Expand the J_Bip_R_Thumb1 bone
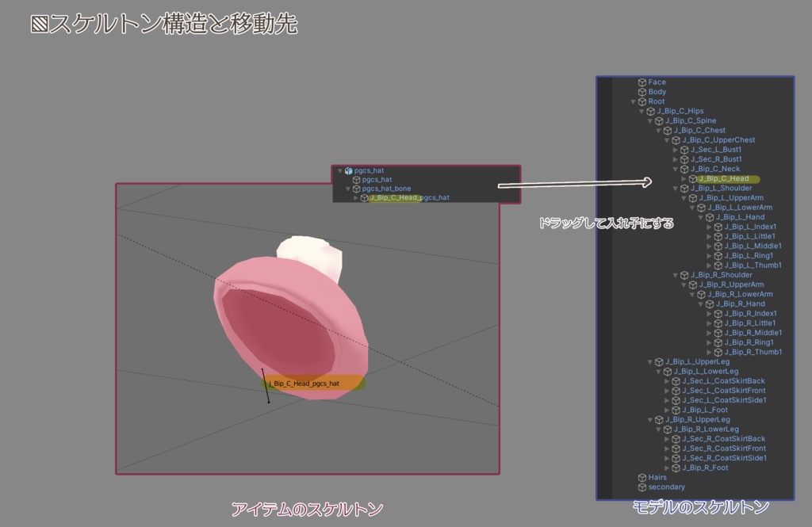Image resolution: width=812 pixels, height=527 pixels. click(x=709, y=352)
